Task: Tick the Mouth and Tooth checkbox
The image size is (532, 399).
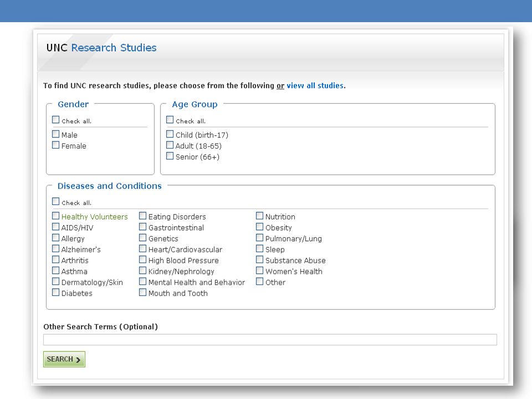Action: pos(142,292)
